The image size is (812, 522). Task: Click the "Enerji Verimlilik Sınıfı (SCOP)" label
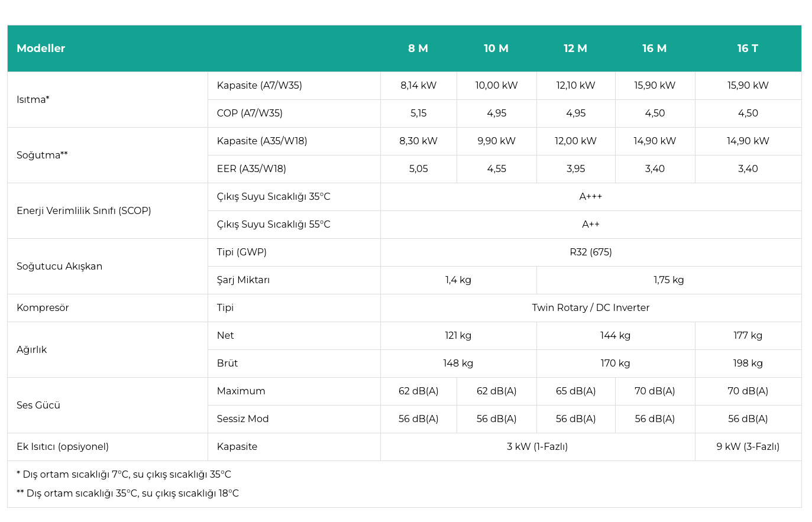84,210
